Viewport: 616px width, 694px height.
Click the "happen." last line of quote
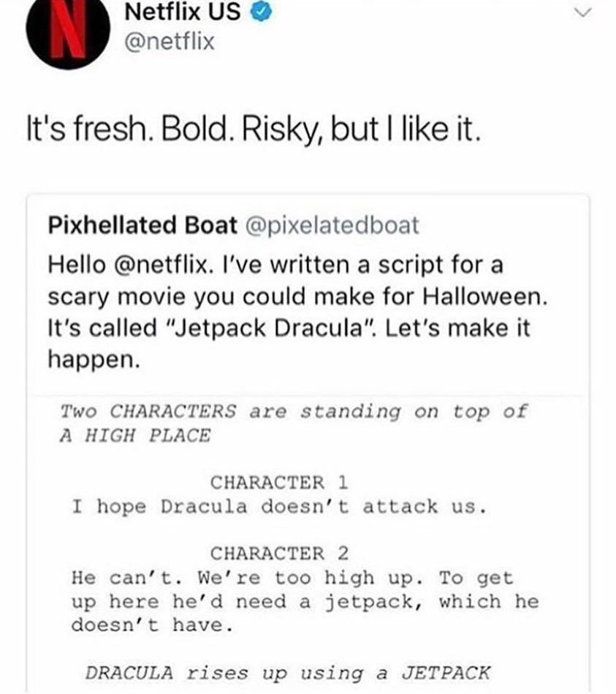pyautogui.click(x=94, y=360)
